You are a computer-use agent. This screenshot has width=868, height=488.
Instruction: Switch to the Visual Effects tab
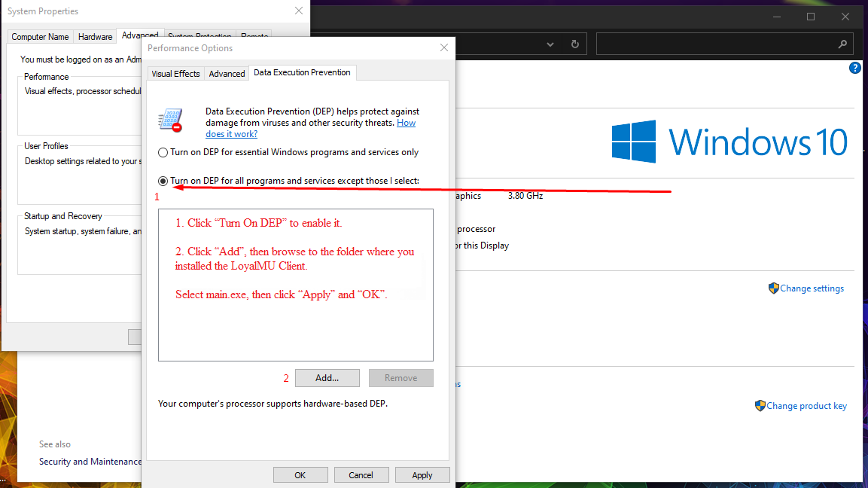tap(175, 73)
